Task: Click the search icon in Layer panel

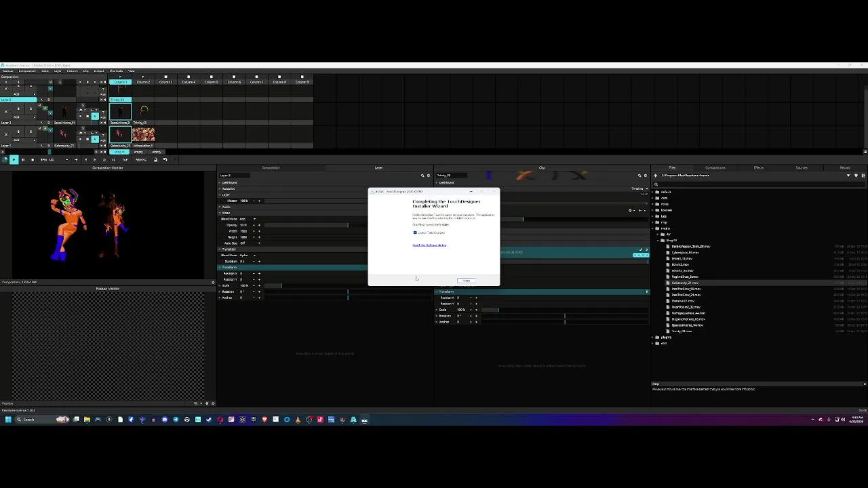Action: click(x=422, y=176)
